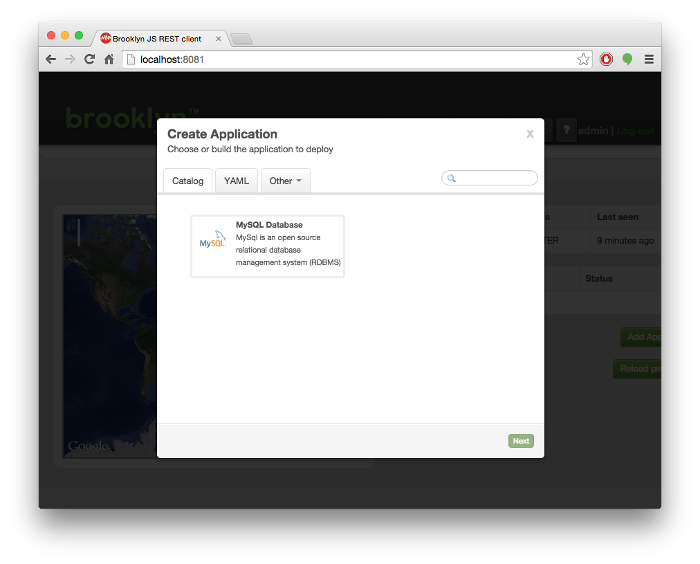Open the Chrome hamburger menu
700x564 pixels.
click(649, 60)
